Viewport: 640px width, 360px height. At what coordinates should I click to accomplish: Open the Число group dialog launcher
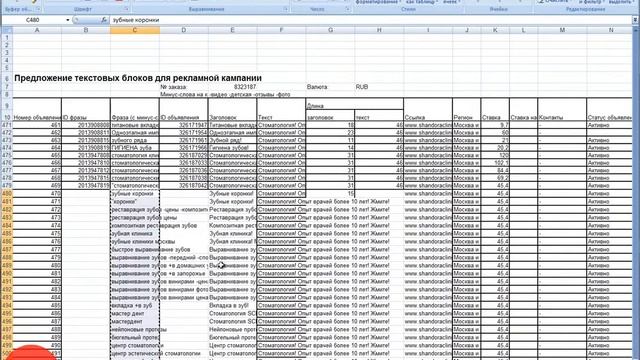pyautogui.click(x=347, y=9)
